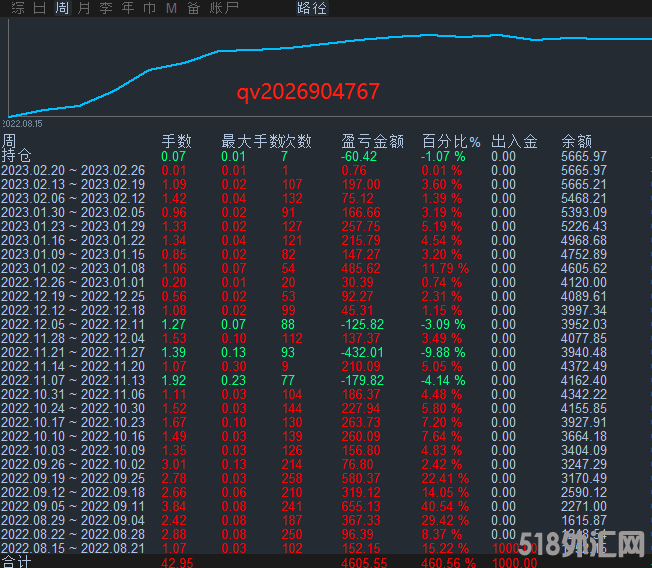Open the 年 yearly tab
Image resolution: width=652 pixels, height=568 pixels.
127,8
